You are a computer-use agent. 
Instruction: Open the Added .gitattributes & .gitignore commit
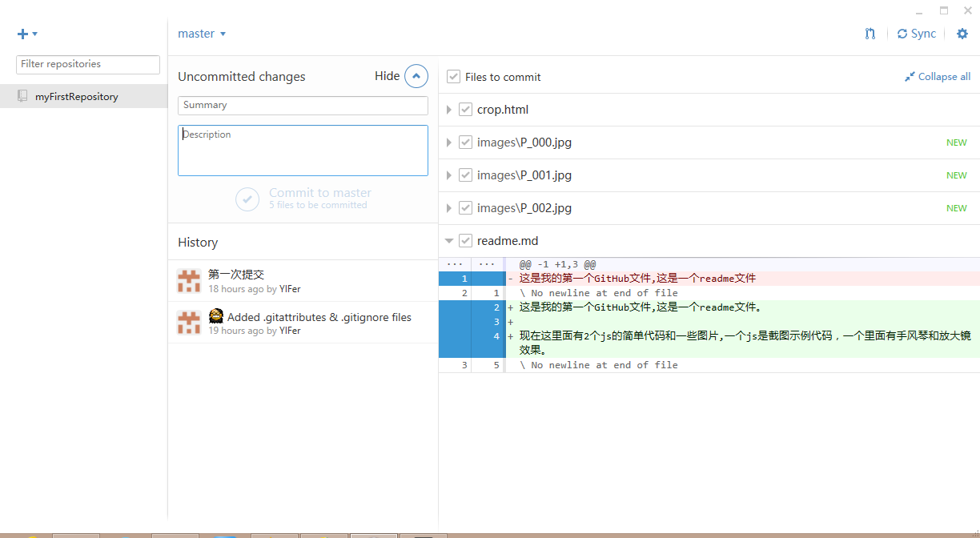point(303,323)
